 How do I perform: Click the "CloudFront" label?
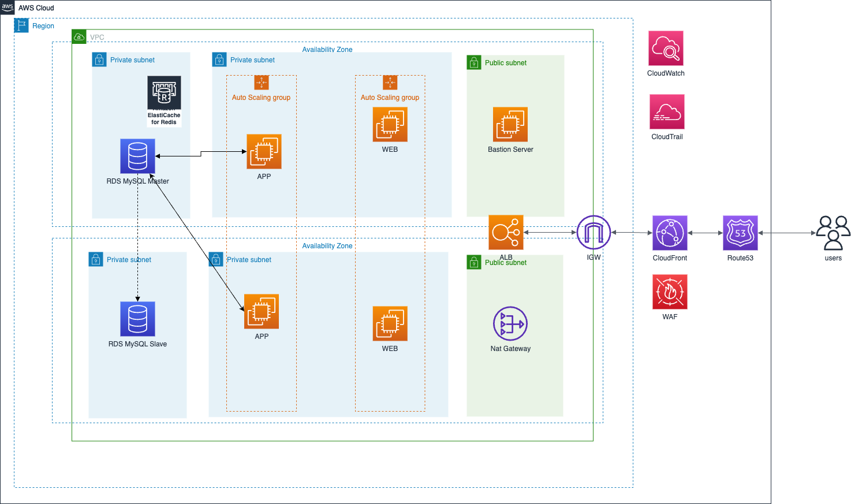point(670,258)
